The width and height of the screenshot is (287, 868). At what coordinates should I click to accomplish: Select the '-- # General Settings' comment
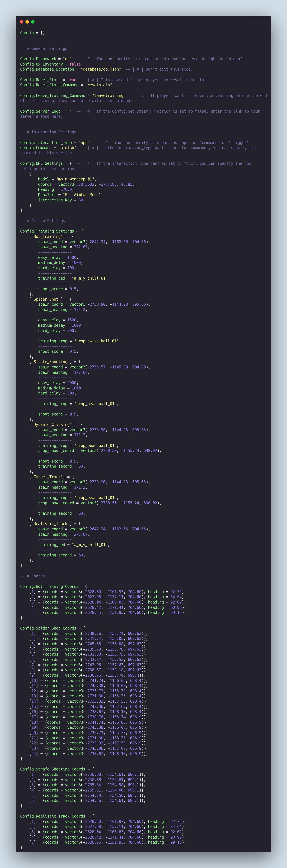43,49
